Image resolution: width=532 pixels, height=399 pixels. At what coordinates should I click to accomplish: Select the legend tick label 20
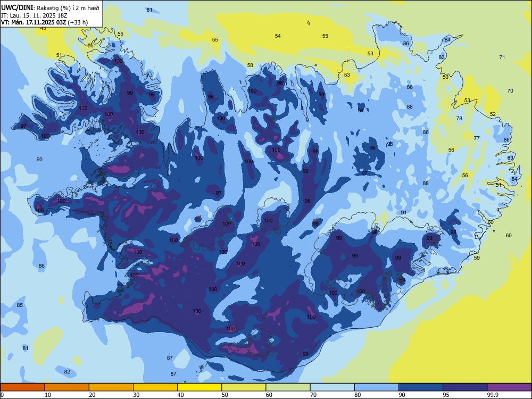click(x=92, y=395)
